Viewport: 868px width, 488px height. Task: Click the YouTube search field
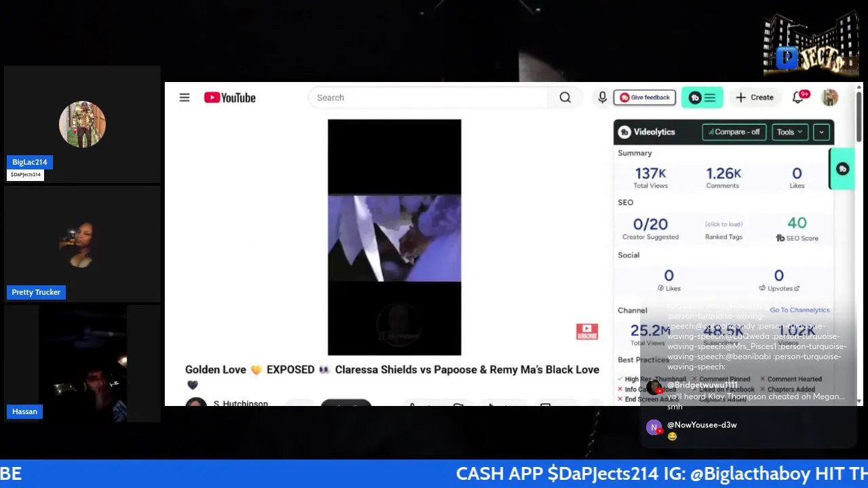[x=429, y=98]
